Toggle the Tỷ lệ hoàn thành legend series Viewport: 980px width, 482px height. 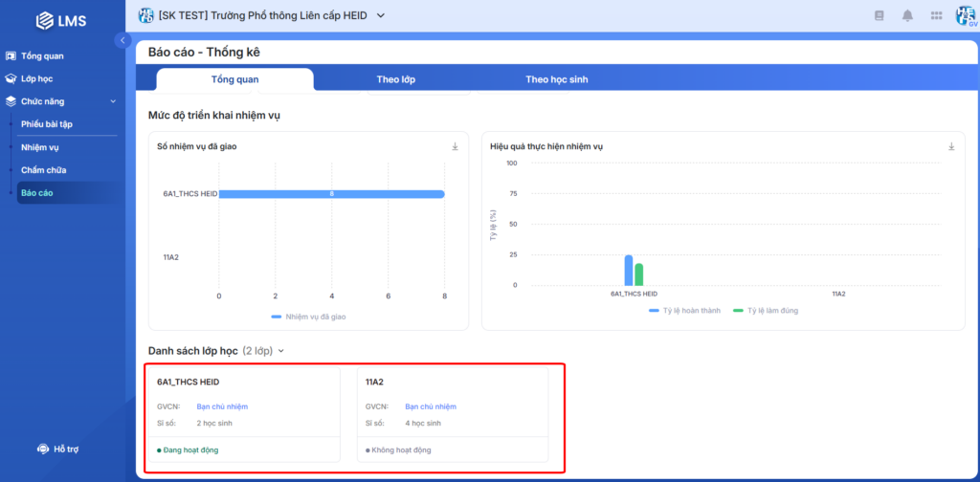point(681,311)
